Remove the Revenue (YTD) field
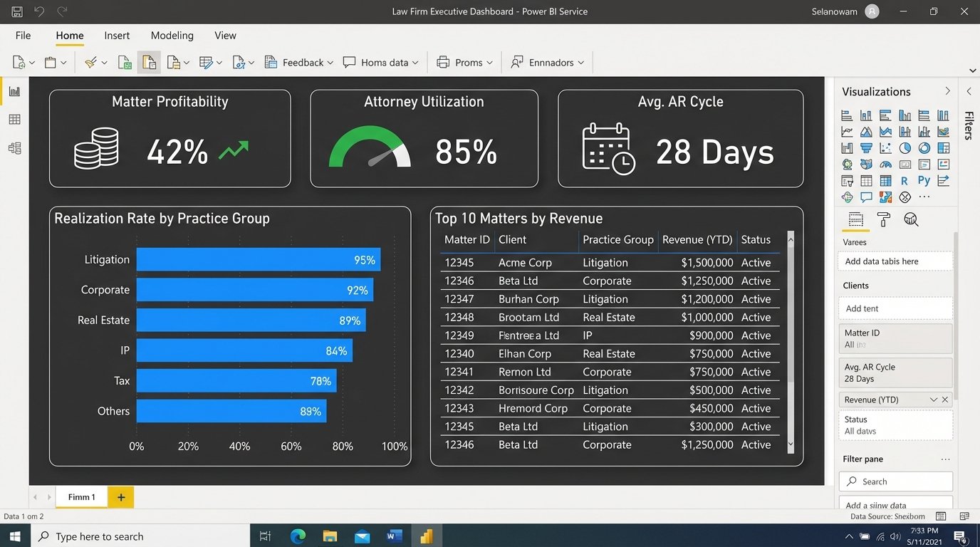 click(x=945, y=400)
